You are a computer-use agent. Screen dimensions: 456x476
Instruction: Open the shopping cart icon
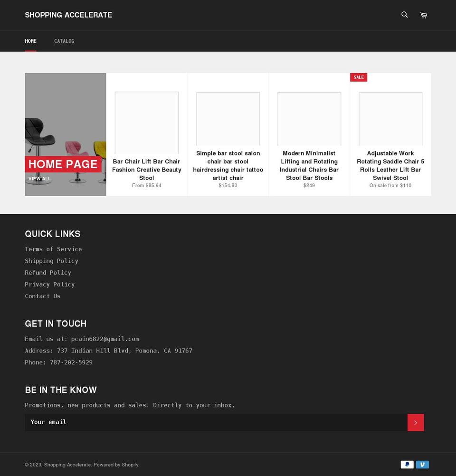(423, 15)
